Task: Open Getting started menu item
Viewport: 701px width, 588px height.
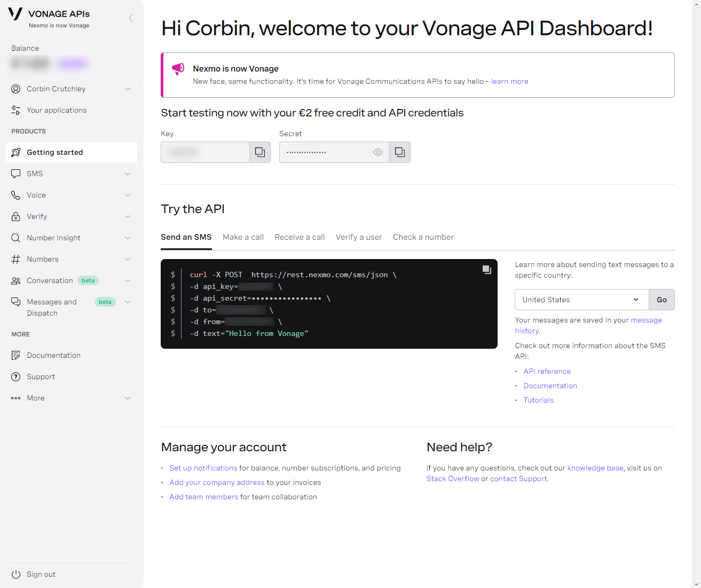Action: coord(72,152)
